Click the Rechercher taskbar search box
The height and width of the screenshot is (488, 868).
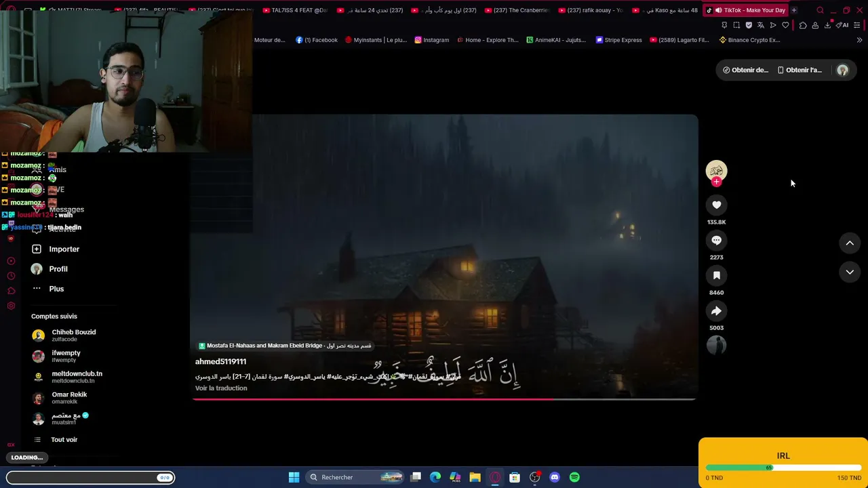pyautogui.click(x=355, y=477)
